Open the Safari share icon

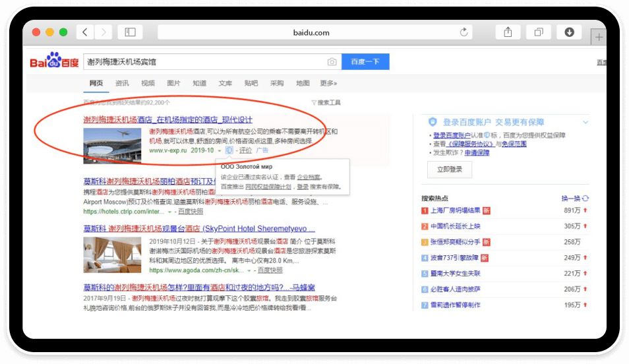click(508, 32)
